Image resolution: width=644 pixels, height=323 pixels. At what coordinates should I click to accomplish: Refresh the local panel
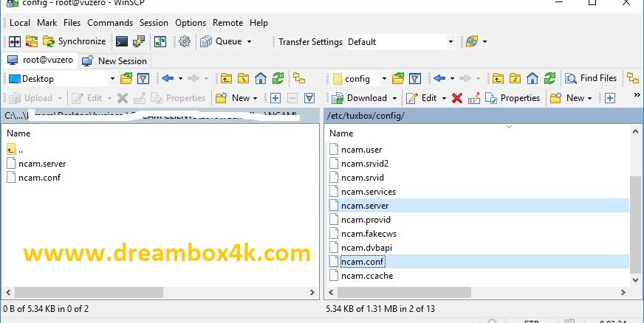click(x=278, y=78)
